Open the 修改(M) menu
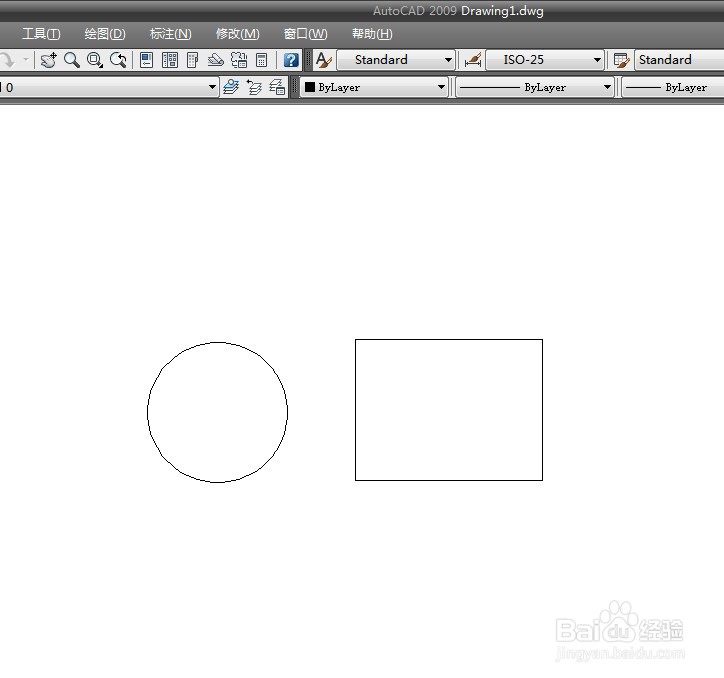The width and height of the screenshot is (724, 678). pos(237,34)
